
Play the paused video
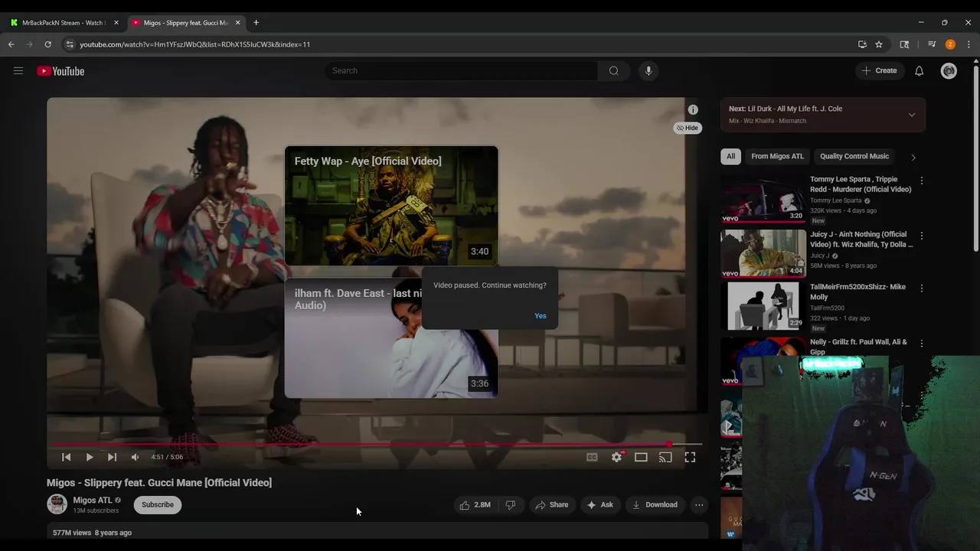click(89, 457)
